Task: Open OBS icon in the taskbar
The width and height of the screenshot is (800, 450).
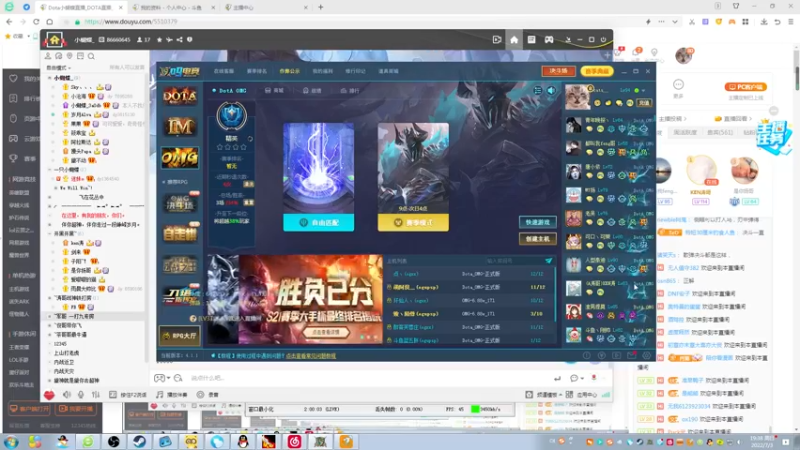Action: click(113, 441)
